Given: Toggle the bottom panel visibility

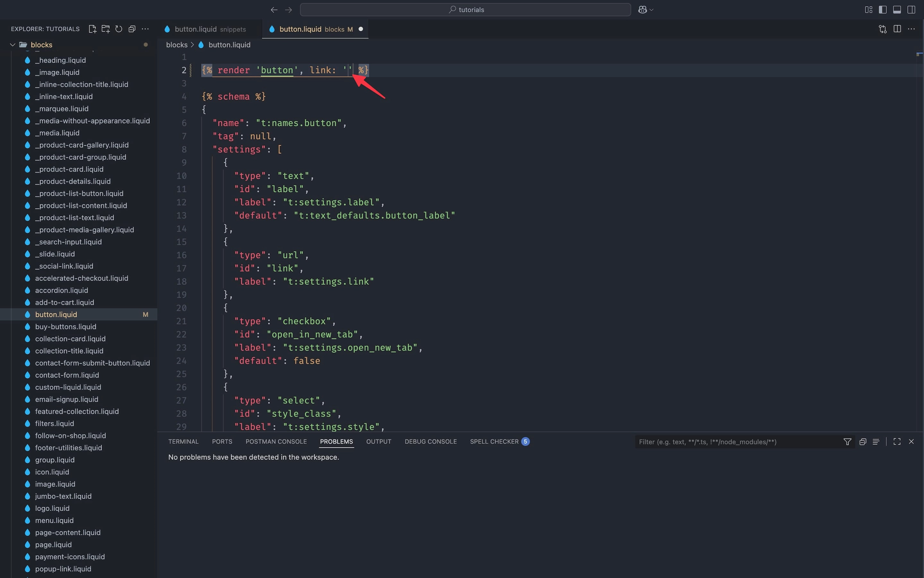Looking at the screenshot, I should click(897, 10).
